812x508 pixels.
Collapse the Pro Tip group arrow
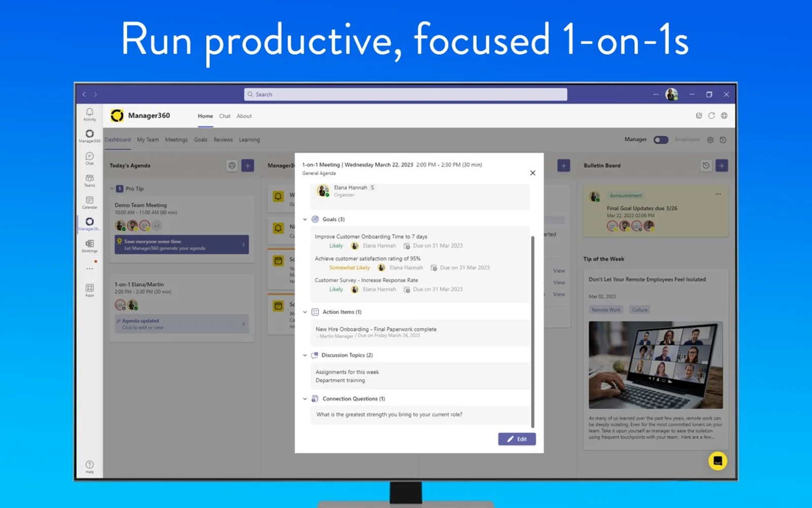pyautogui.click(x=112, y=189)
